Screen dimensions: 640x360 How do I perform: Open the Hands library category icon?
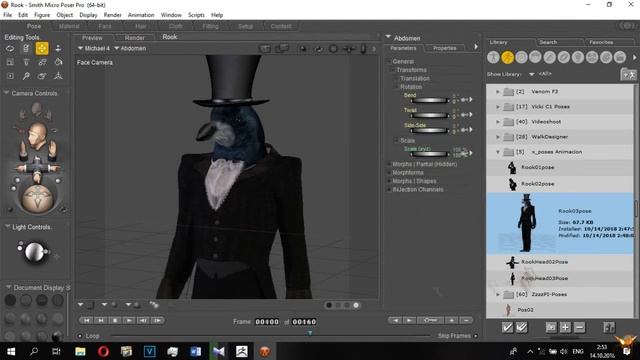(x=549, y=58)
